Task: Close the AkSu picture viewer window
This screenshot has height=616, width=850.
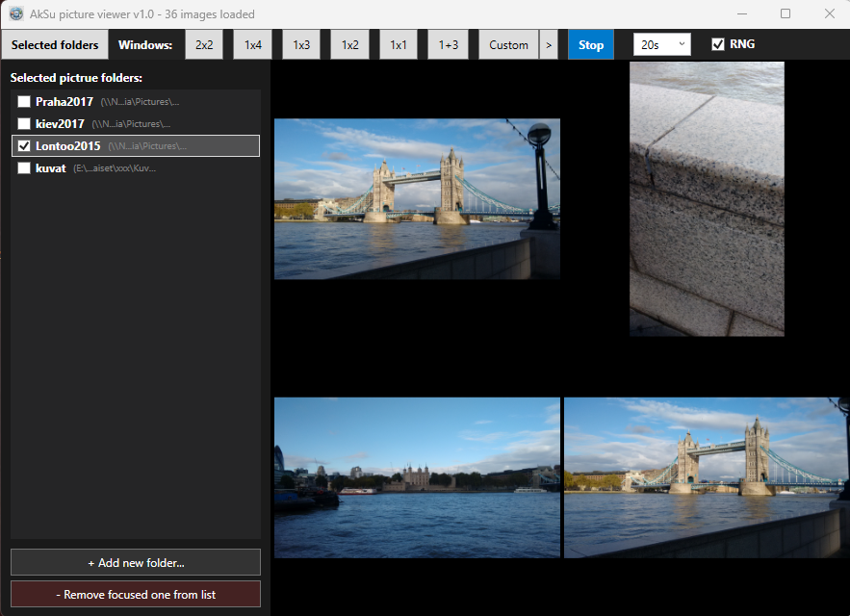Action: [x=830, y=14]
